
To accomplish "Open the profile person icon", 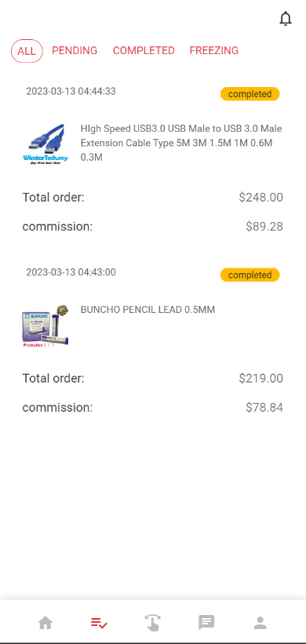I will [x=260, y=623].
